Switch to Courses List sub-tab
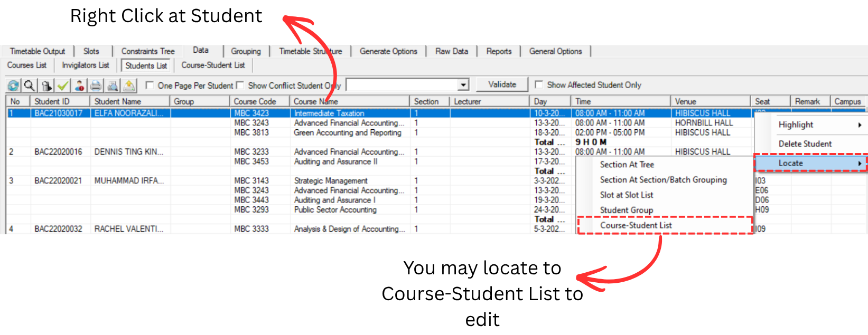The height and width of the screenshot is (335, 868). click(26, 65)
